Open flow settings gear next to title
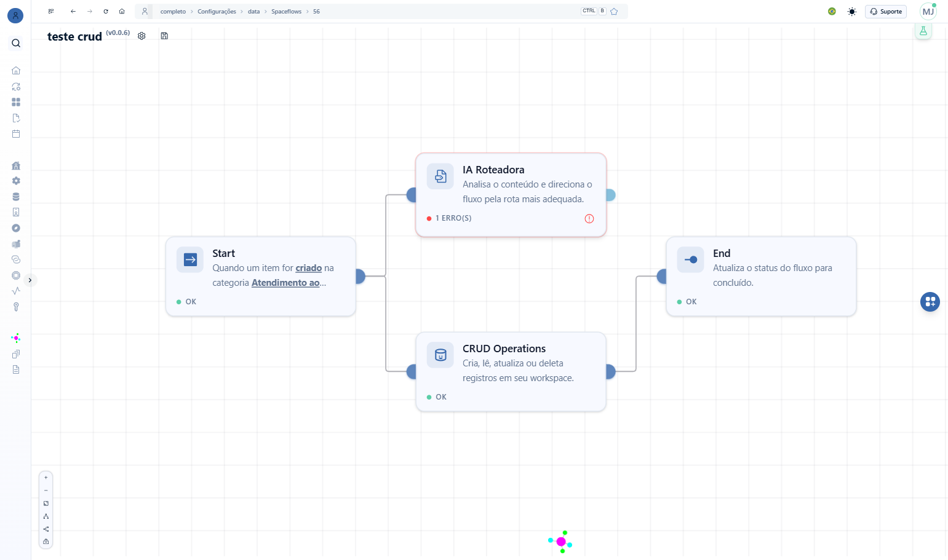 coord(141,36)
